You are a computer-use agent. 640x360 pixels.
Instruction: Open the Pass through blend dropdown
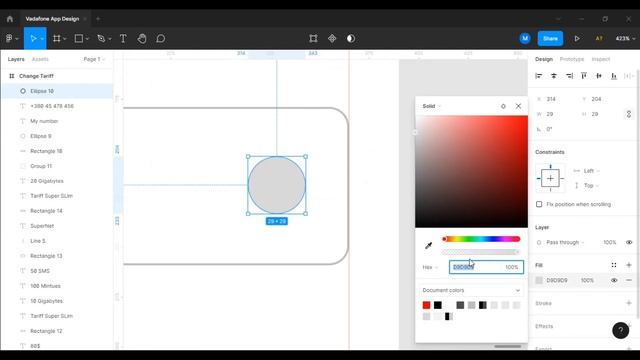[x=565, y=242]
